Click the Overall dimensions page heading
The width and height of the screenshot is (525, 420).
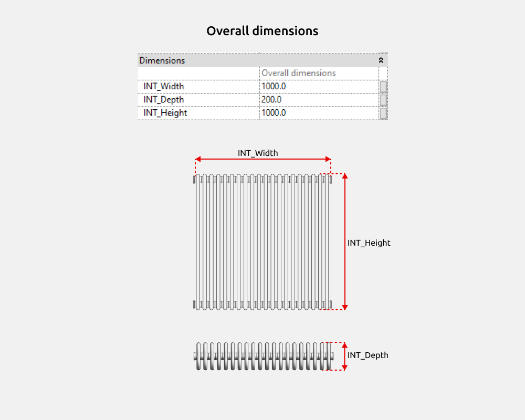coord(262,31)
